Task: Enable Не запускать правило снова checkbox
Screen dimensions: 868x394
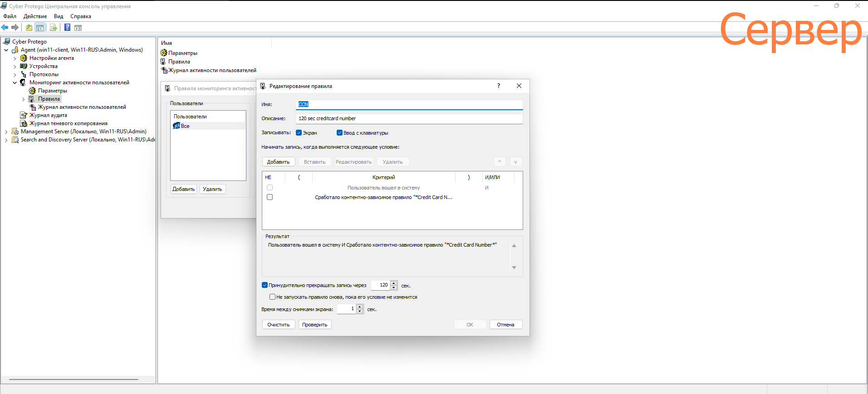Action: (272, 297)
